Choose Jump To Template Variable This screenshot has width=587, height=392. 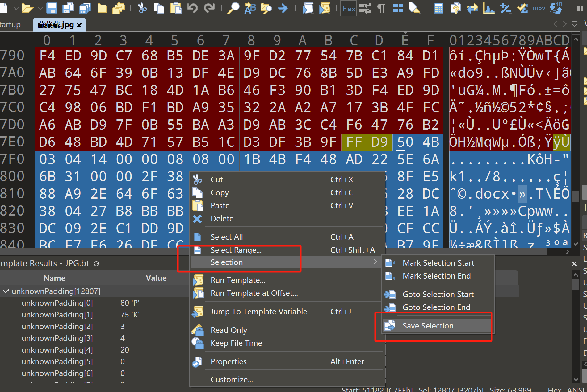click(287, 312)
